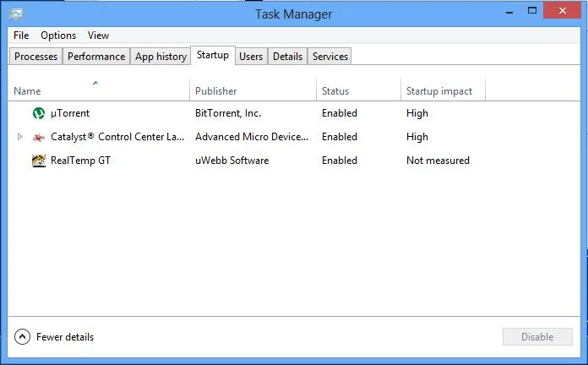Expand the Catalyst Control Center entry

click(x=20, y=137)
